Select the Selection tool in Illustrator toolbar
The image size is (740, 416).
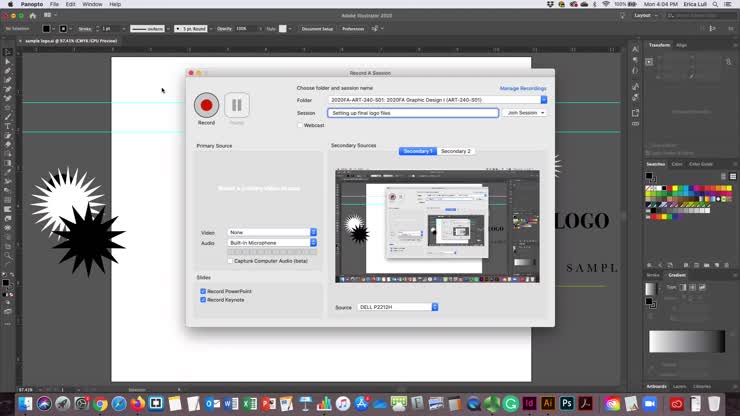[8, 52]
